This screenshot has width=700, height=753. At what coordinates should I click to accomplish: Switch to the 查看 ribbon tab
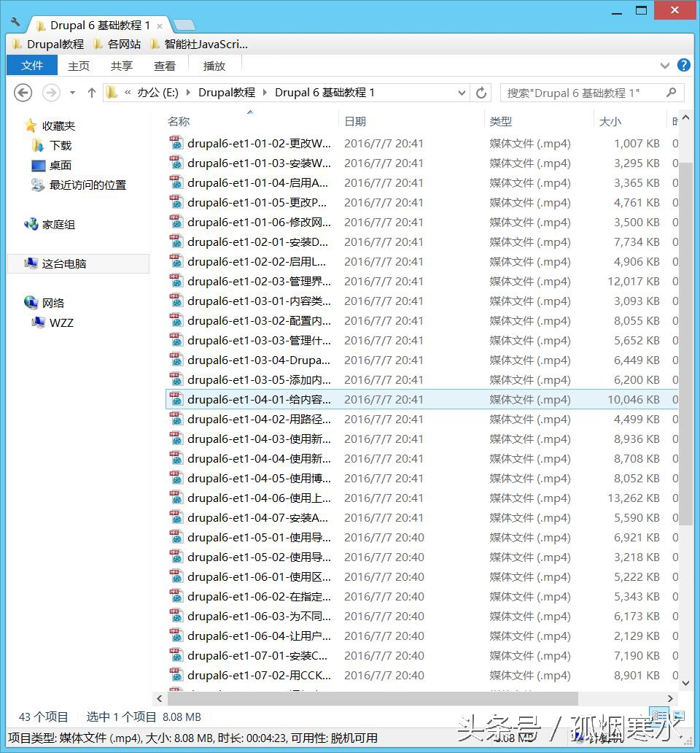(x=165, y=66)
